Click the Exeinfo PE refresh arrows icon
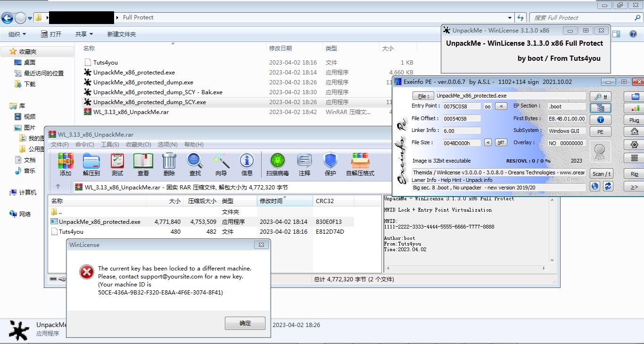 (608, 186)
